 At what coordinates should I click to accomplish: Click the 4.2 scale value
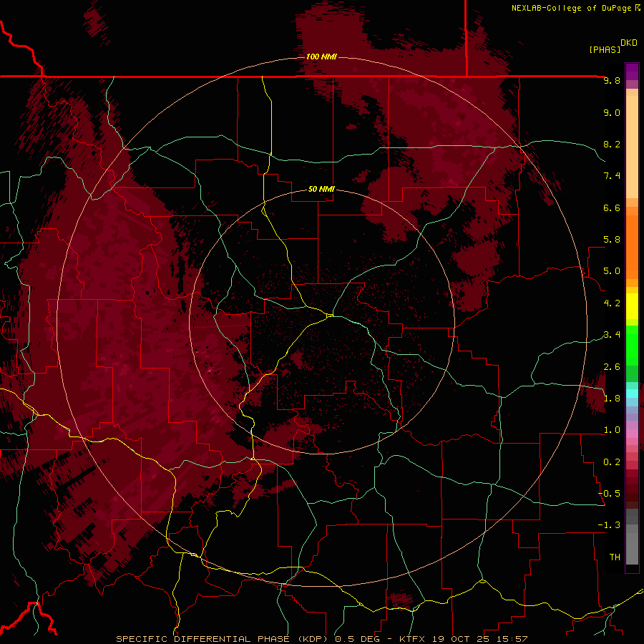(612, 303)
